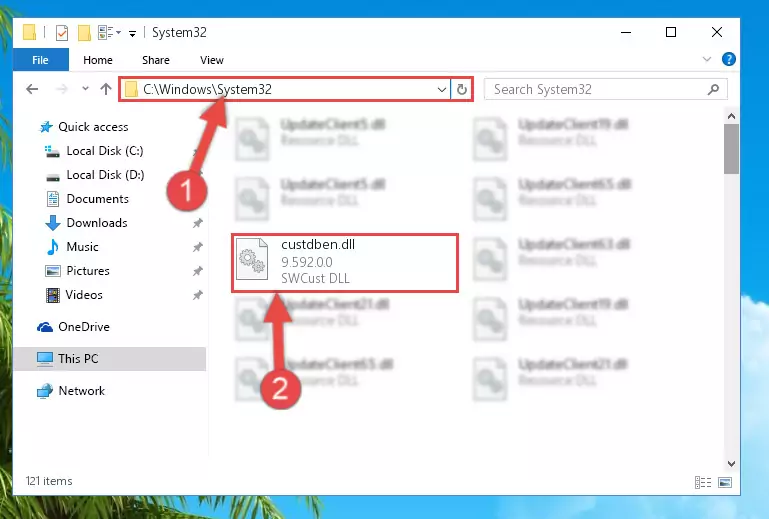The image size is (769, 519).
Task: Open the Customize Quick Access Toolbar dropdown arrow
Action: point(132,33)
